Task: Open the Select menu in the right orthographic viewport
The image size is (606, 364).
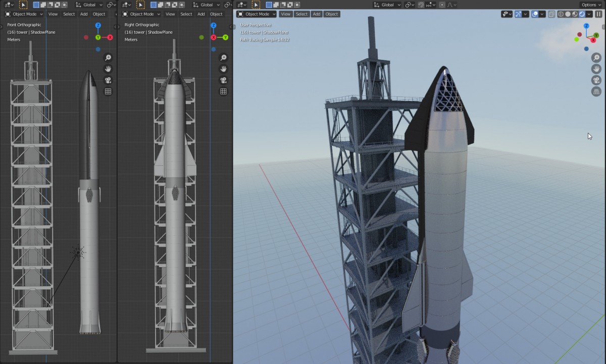Action: click(186, 14)
